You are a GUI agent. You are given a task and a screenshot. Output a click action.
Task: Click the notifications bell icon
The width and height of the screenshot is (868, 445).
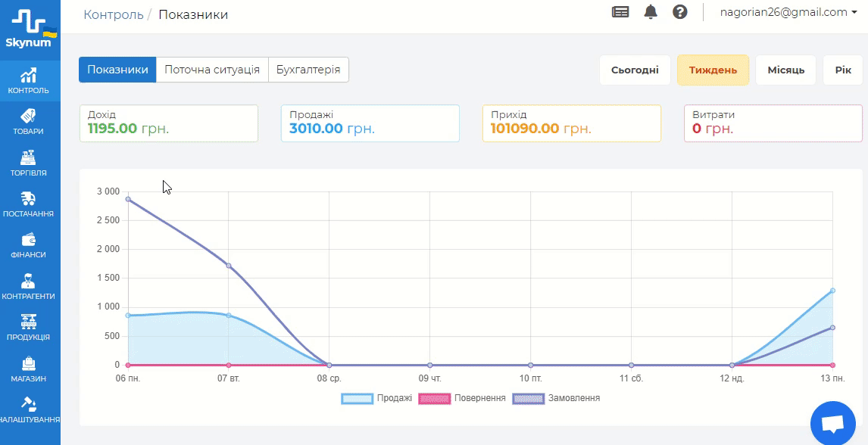651,12
